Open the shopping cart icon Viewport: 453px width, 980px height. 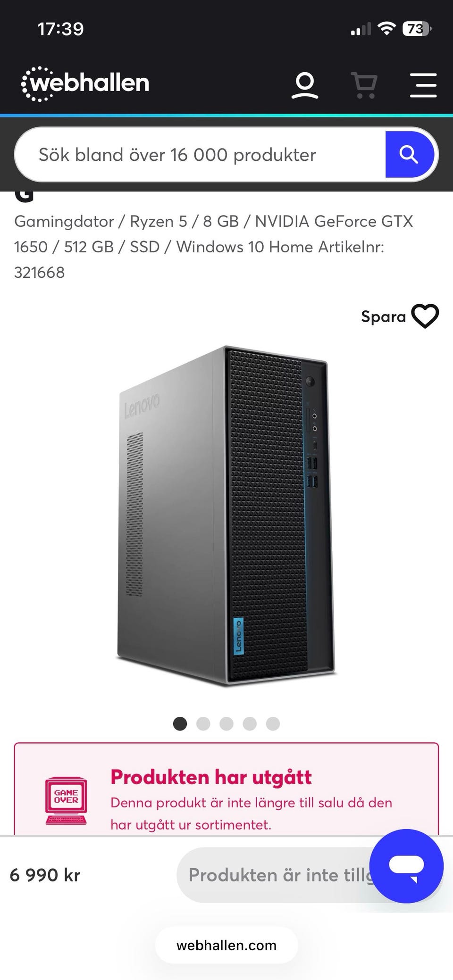coord(364,85)
